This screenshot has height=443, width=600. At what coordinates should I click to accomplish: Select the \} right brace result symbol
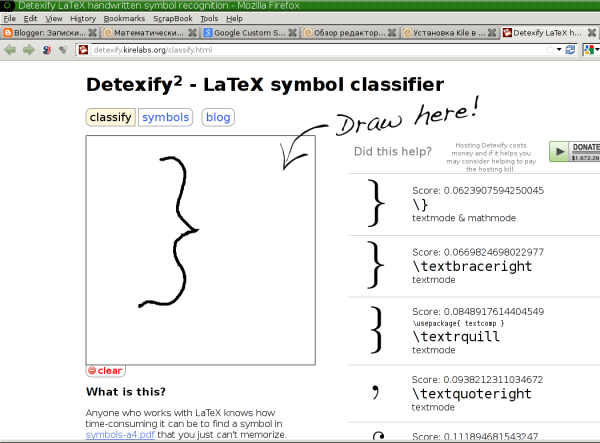click(376, 204)
